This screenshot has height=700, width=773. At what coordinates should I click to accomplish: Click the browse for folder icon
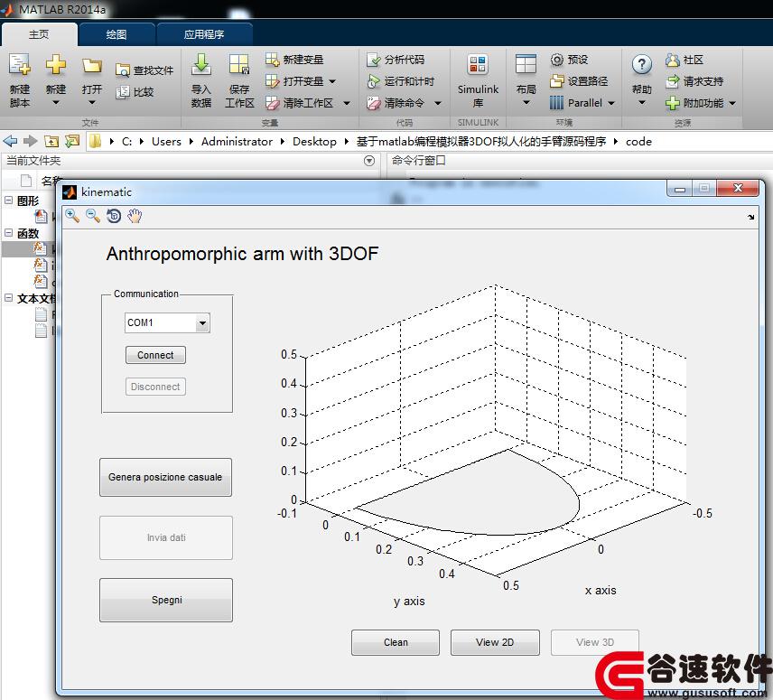tap(72, 142)
